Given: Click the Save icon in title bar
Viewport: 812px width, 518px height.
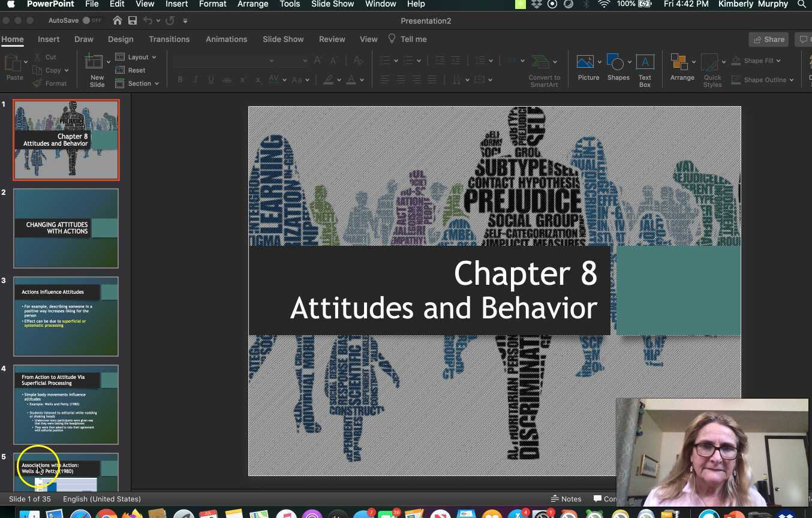Looking at the screenshot, I should coord(133,21).
